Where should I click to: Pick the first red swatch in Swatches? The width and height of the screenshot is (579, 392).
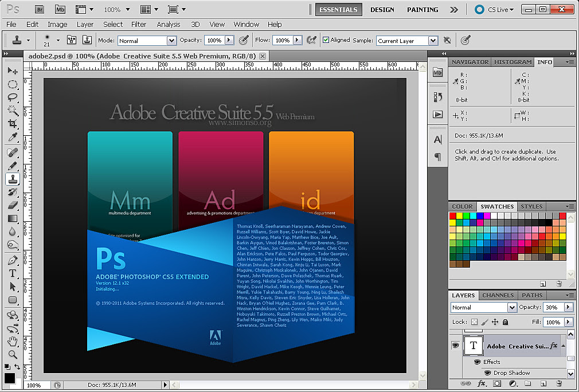click(453, 215)
